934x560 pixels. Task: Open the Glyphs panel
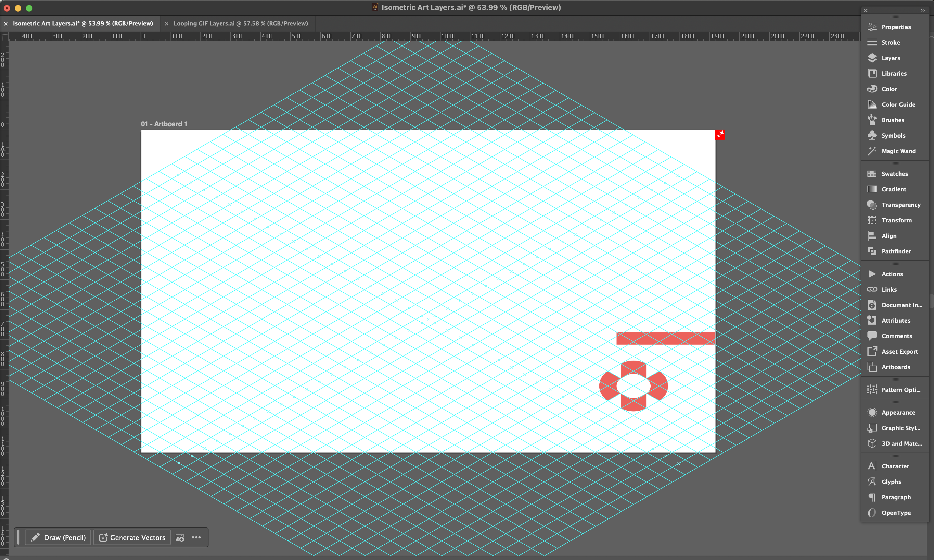891,482
